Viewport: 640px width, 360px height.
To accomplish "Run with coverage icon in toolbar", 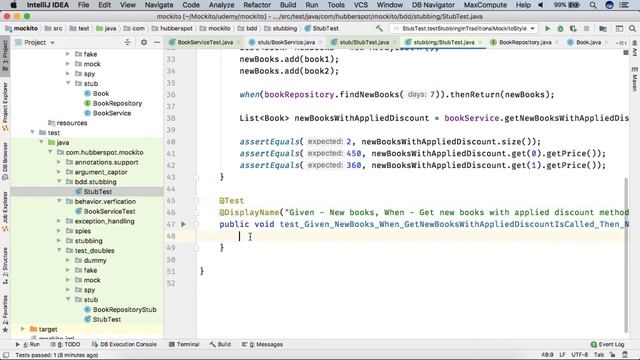I will (573, 29).
